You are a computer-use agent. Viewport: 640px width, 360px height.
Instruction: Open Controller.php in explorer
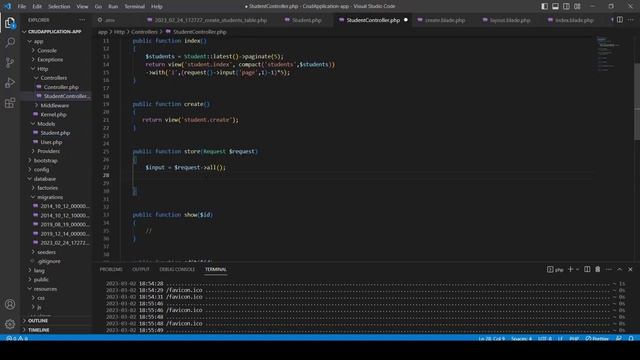tap(61, 87)
